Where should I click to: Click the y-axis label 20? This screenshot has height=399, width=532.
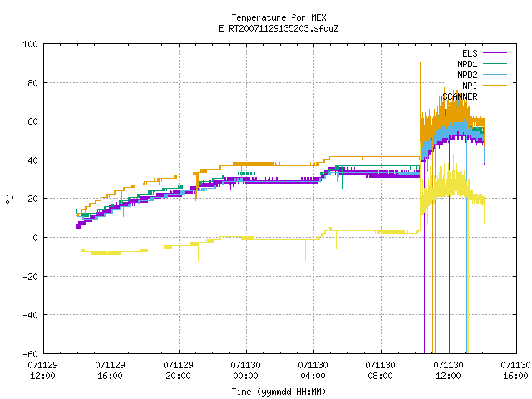click(32, 199)
